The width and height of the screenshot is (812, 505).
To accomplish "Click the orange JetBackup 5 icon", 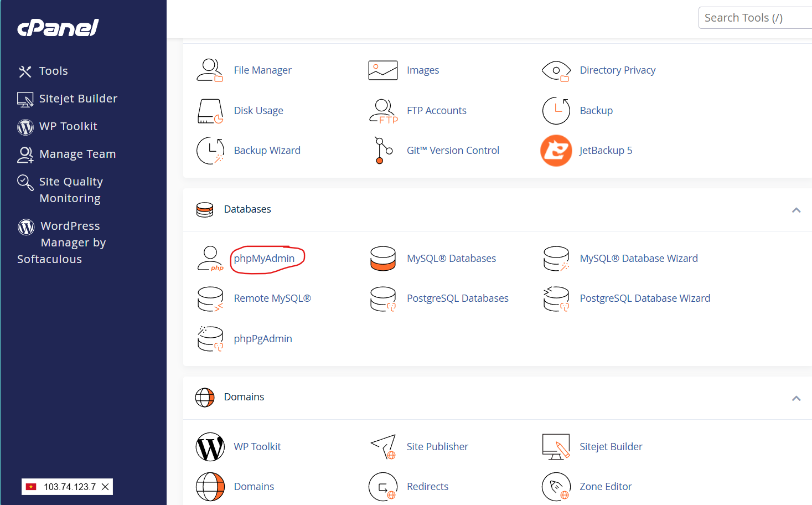I will [x=556, y=151].
